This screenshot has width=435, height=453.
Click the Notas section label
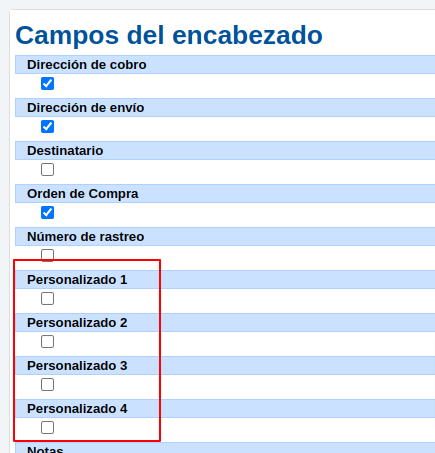pos(45,449)
